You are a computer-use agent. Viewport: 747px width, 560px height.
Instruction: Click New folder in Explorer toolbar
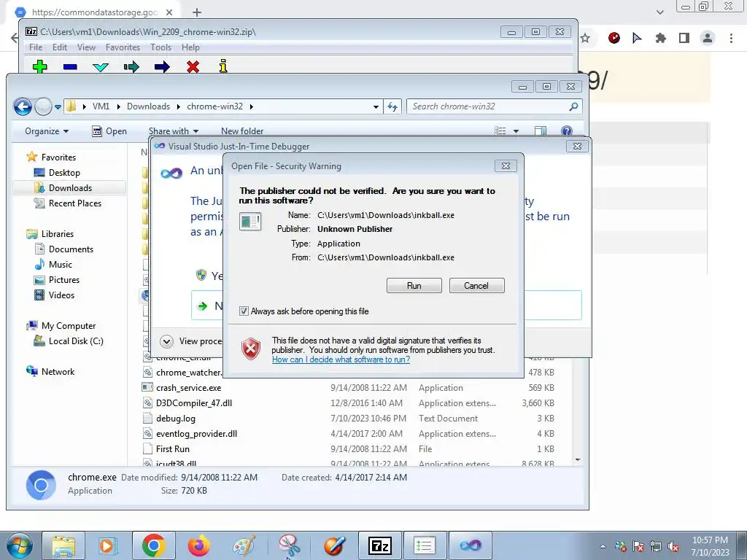(242, 131)
